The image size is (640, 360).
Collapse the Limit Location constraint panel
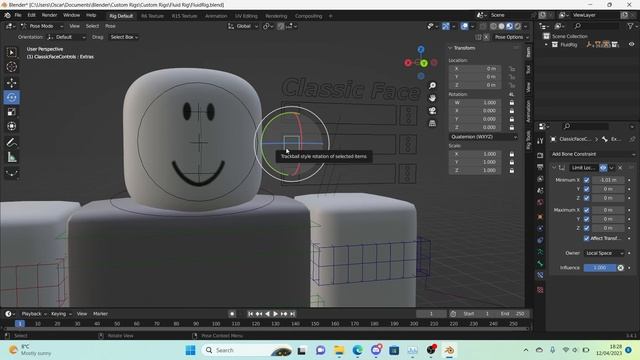[554, 168]
